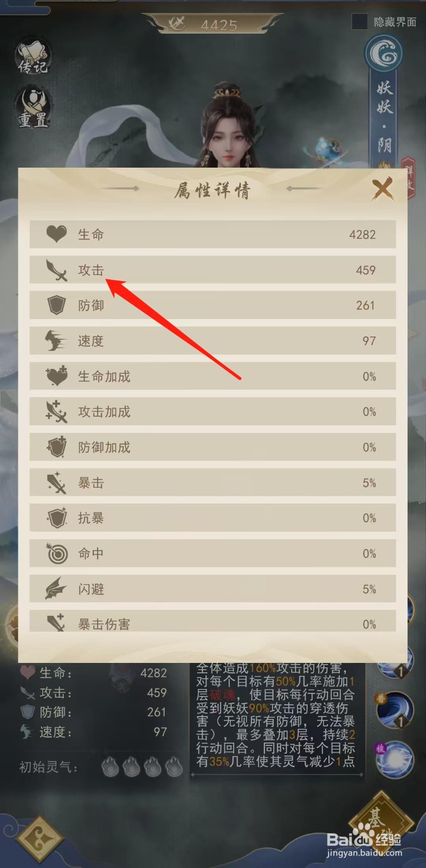Tap the 防御 shield icon row
Viewport: 426px width, 868px height.
[212, 305]
